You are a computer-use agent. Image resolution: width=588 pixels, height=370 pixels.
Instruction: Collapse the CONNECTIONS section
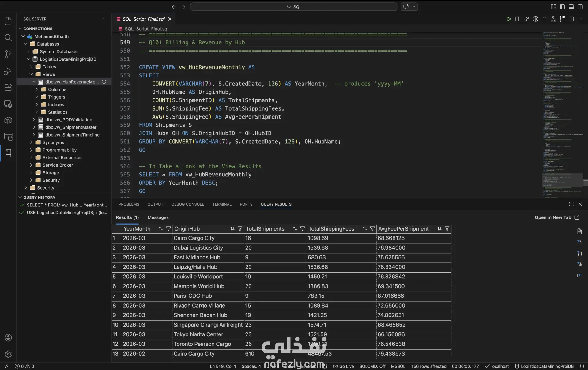pyautogui.click(x=20, y=28)
